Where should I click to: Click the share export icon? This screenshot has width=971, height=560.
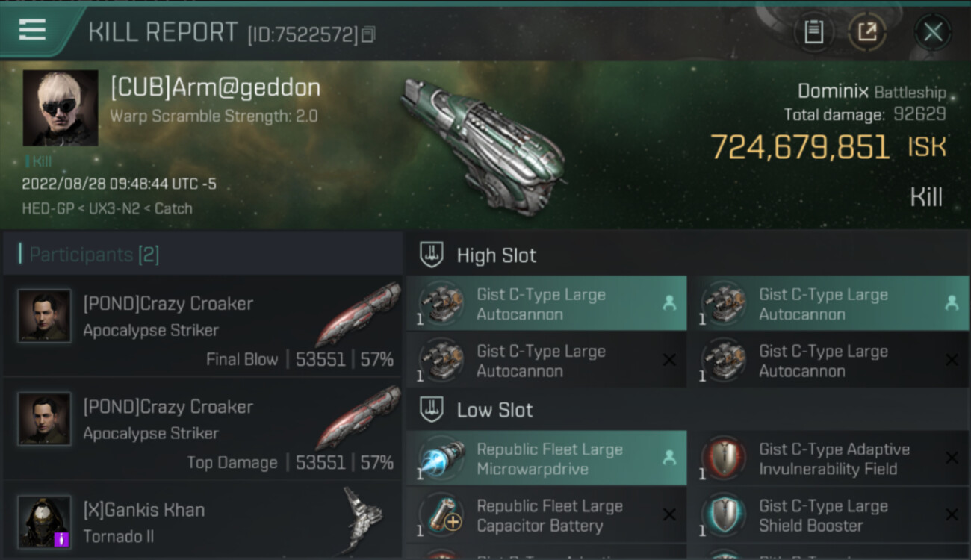[x=867, y=32]
